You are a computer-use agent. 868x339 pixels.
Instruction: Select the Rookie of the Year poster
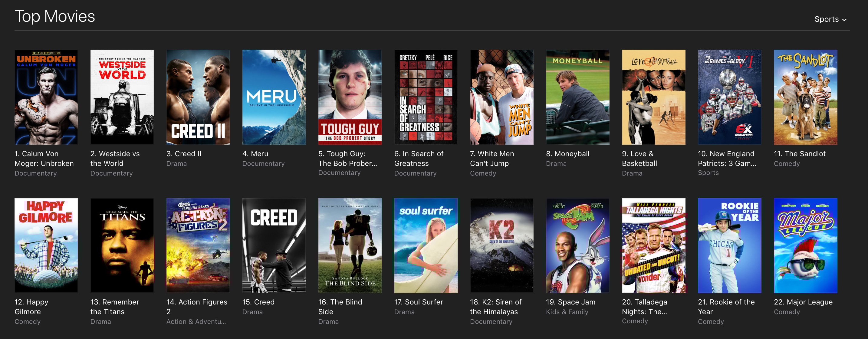[729, 245]
